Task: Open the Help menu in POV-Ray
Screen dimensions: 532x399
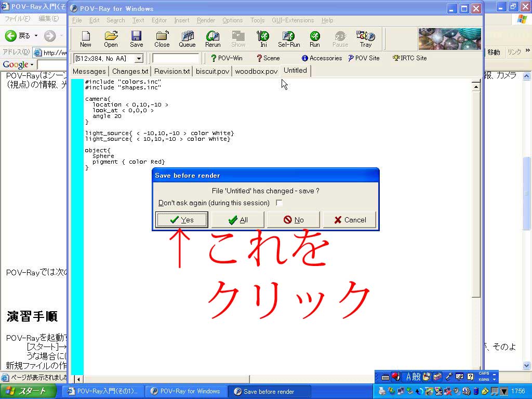Action: [327, 20]
